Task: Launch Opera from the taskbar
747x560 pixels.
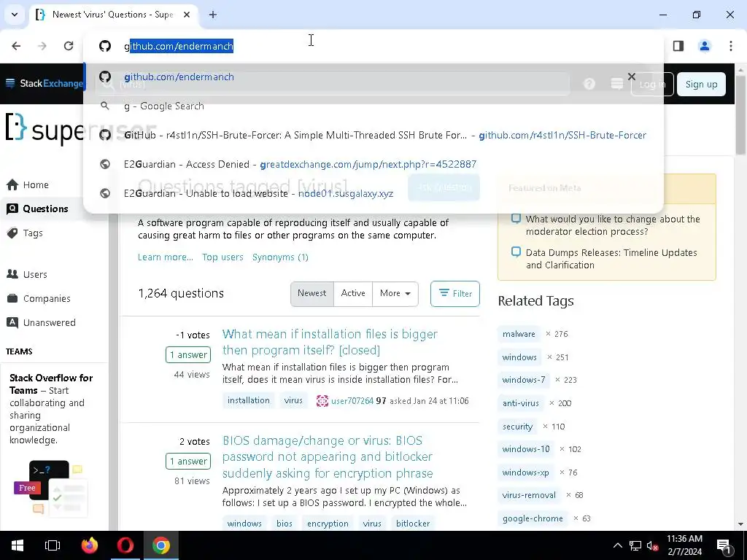Action: pyautogui.click(x=125, y=545)
